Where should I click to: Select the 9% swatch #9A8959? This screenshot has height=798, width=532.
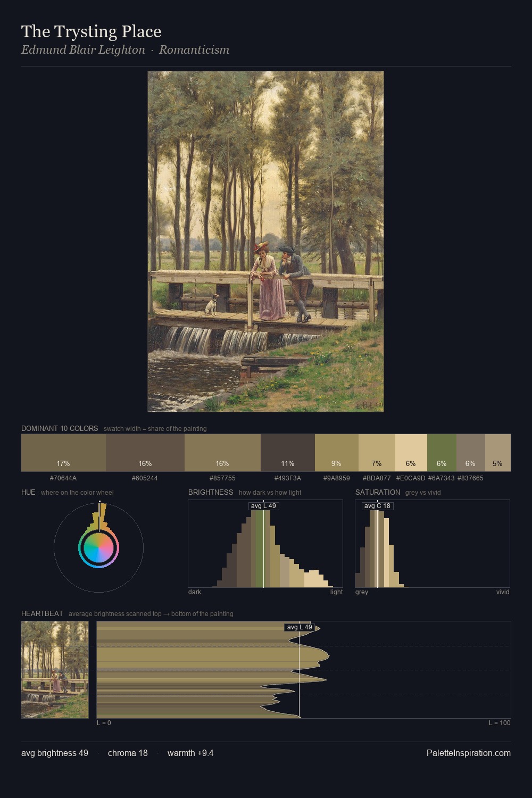coord(337,453)
